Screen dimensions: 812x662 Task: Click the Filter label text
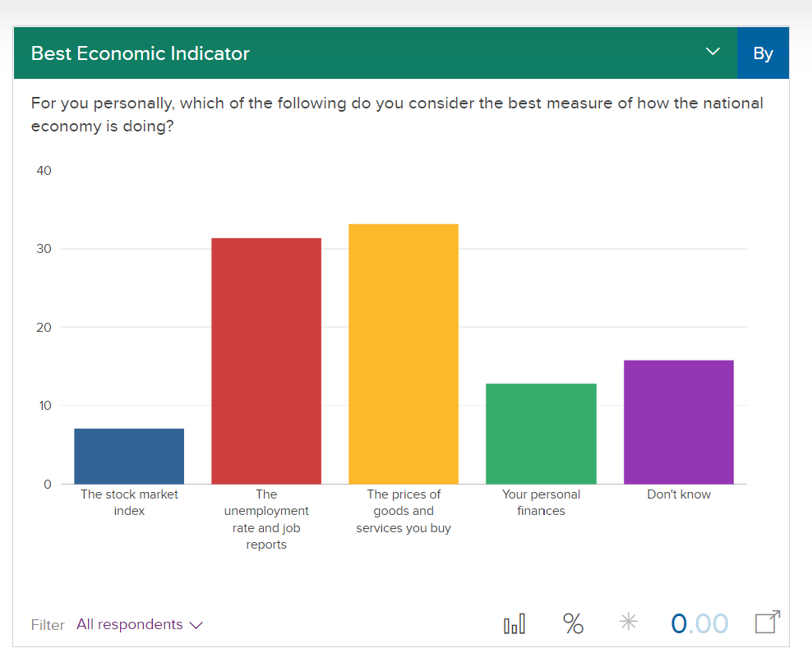pos(48,625)
